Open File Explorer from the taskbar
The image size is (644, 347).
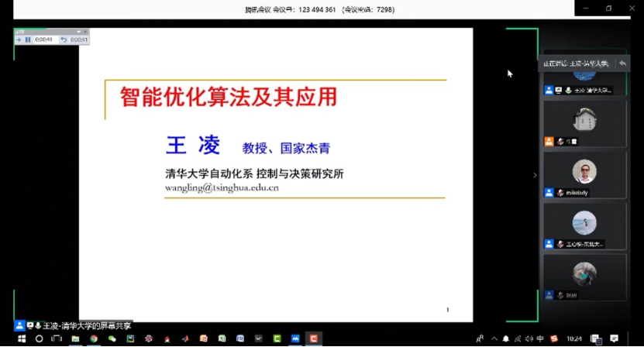coord(75,338)
